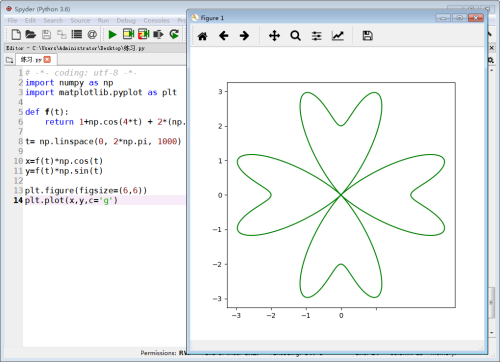Close the 练习.py editor tab

47,59
